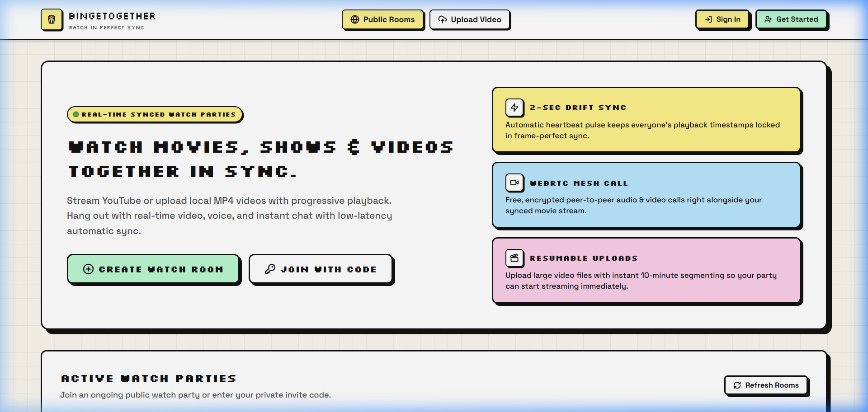
Task: Click the '2-Sec Drift Sync' card title
Action: point(578,108)
